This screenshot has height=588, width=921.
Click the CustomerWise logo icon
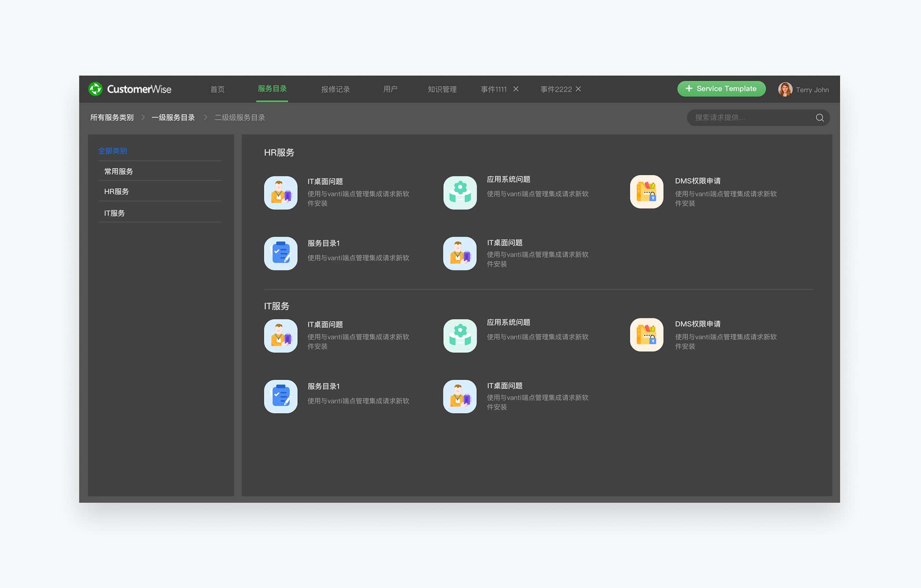95,89
